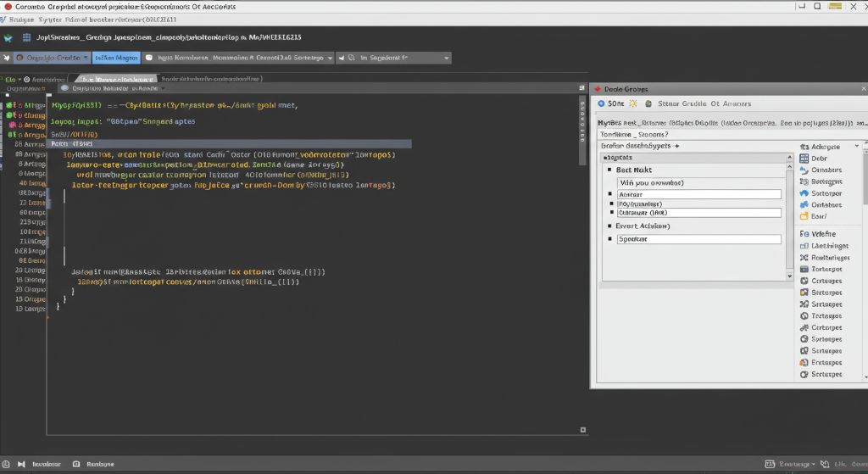Click the icon beside 'Ertorpet' in the list
The height and width of the screenshot is (474, 868).
click(x=804, y=363)
